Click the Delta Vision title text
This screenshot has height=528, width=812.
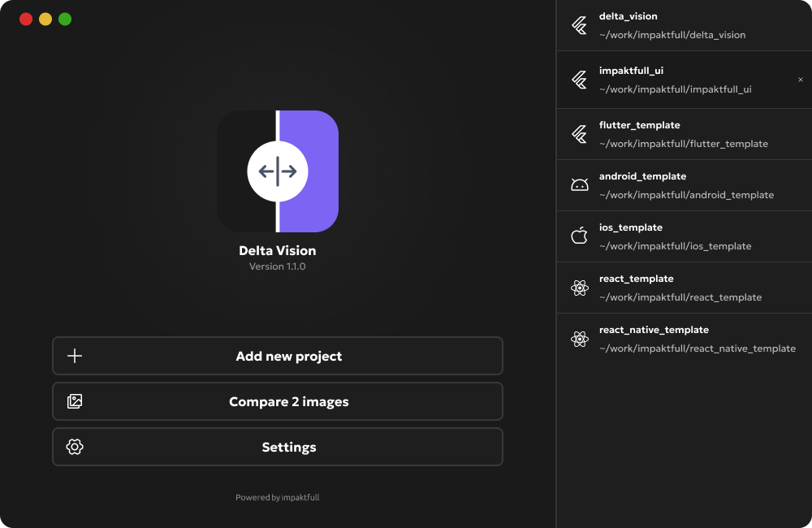tap(278, 250)
